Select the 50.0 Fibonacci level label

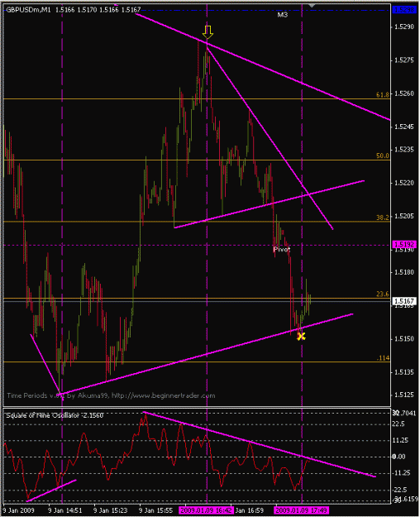pyautogui.click(x=383, y=156)
